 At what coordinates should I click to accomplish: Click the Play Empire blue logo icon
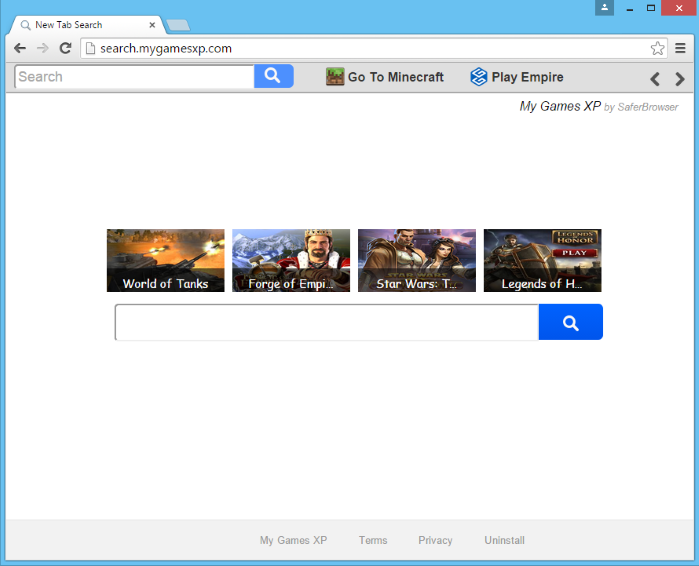479,77
